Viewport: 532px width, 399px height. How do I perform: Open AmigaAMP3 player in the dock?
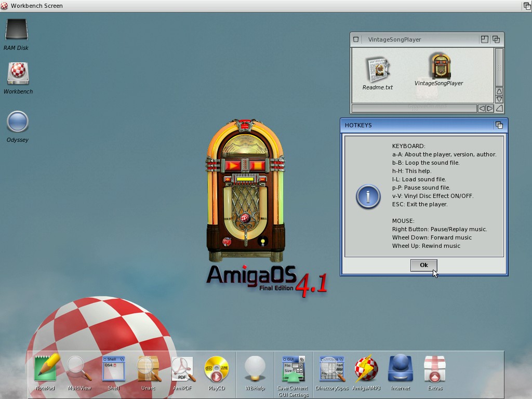tap(366, 369)
